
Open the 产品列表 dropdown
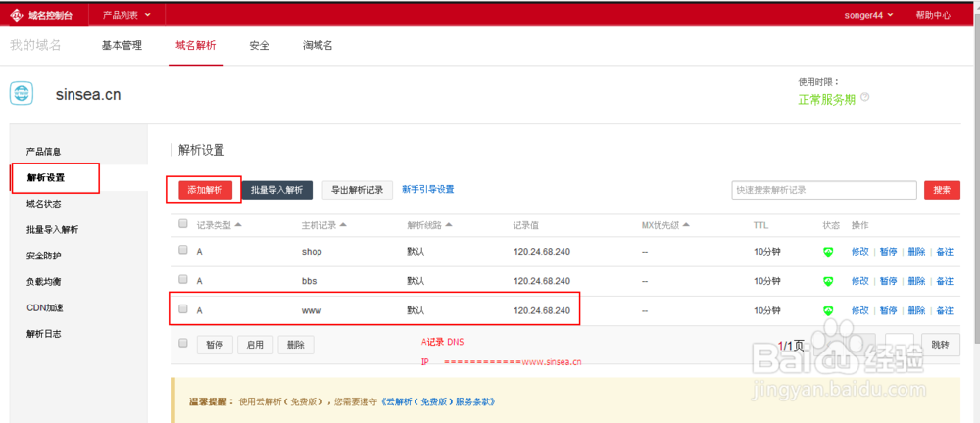[126, 15]
